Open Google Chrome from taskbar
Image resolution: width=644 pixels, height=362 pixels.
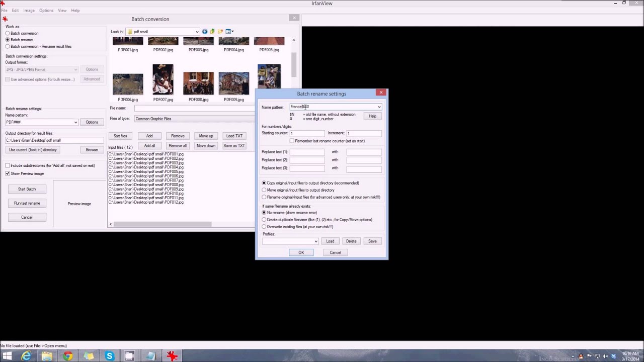point(67,356)
